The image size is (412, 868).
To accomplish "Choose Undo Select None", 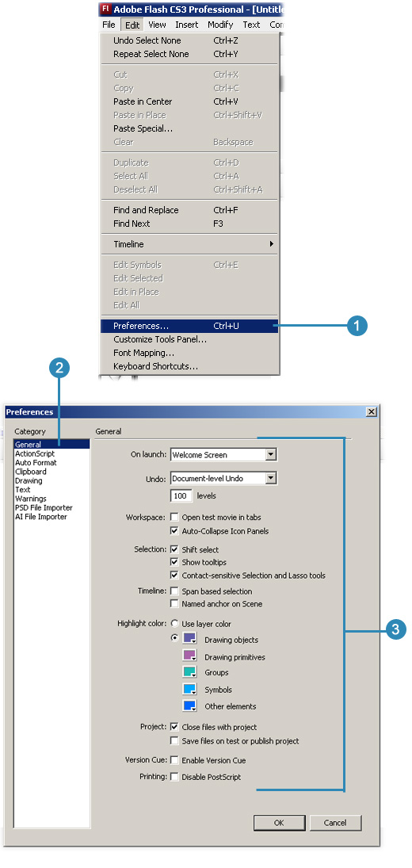I will (x=189, y=40).
